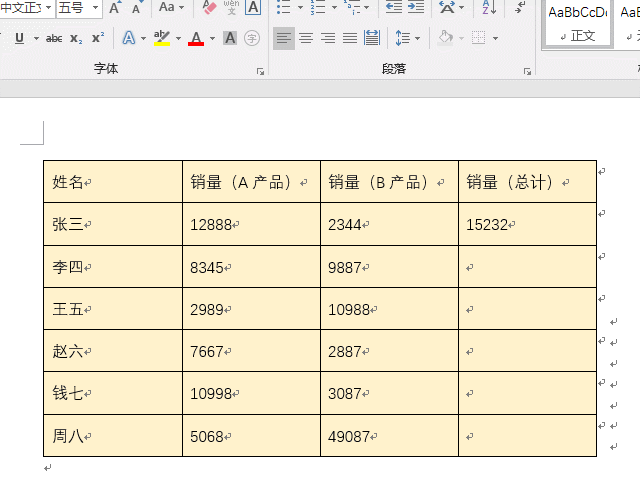Image resolution: width=640 pixels, height=480 pixels.
Task: Toggle underline formatting
Action: (19, 38)
